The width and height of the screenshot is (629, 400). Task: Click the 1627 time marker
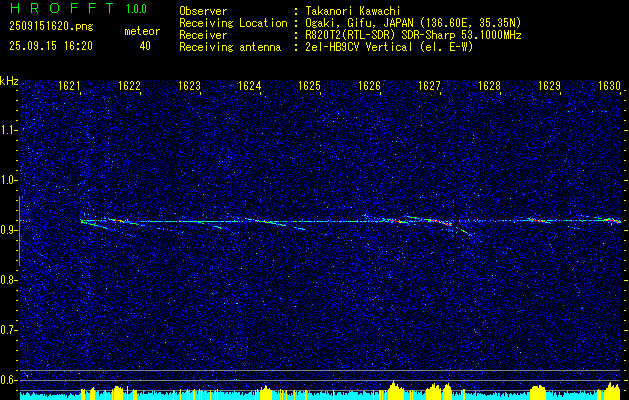point(429,86)
